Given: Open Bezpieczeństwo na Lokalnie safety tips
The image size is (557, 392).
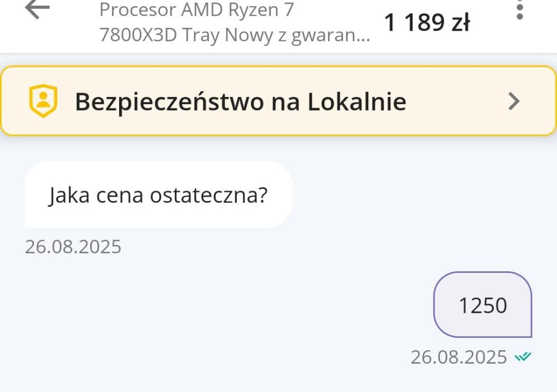Looking at the screenshot, I should [240, 101].
